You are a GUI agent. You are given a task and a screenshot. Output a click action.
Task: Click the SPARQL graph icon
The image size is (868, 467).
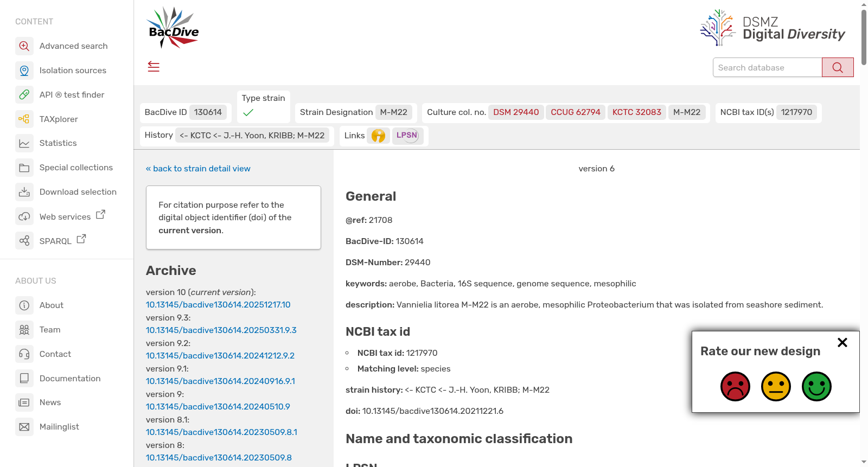[24, 240]
